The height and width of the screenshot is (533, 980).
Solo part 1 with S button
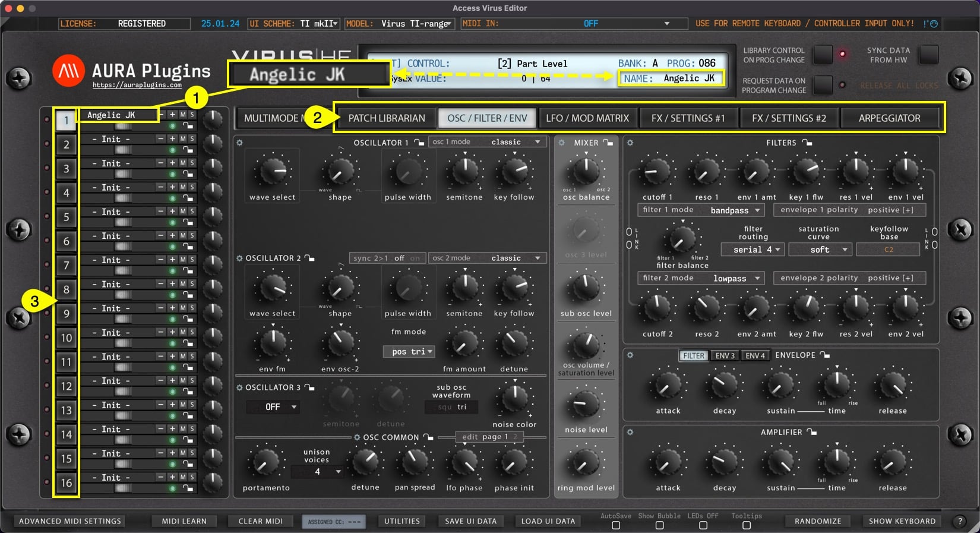point(192,115)
